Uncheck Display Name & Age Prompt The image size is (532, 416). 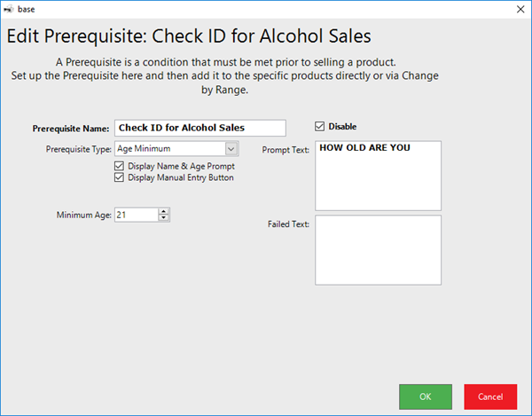pyautogui.click(x=120, y=166)
